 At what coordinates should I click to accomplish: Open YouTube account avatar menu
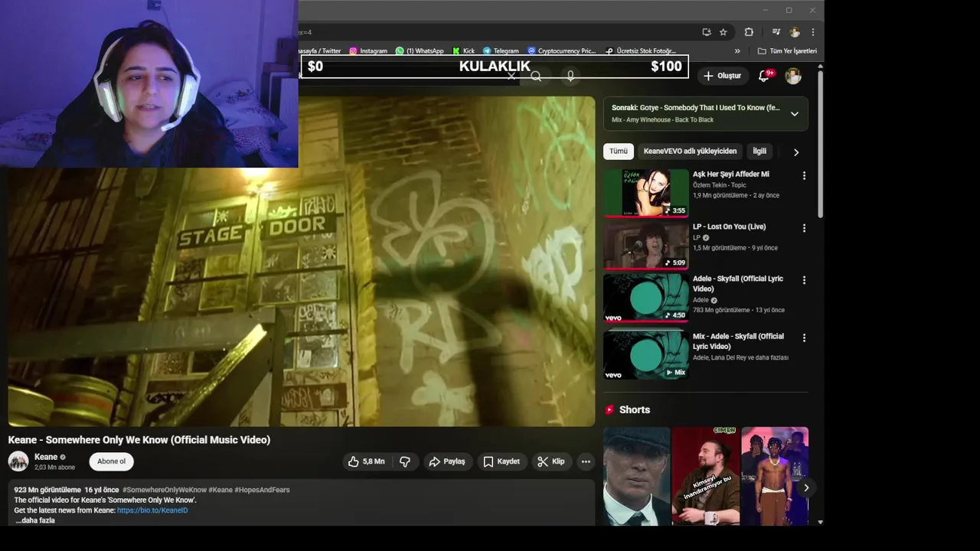[793, 76]
